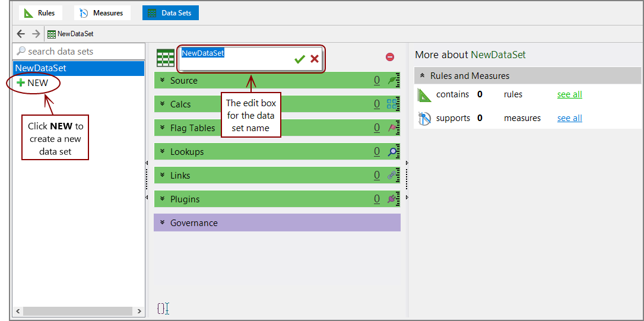
Task: Click the Source count of 0
Action: coord(377,81)
